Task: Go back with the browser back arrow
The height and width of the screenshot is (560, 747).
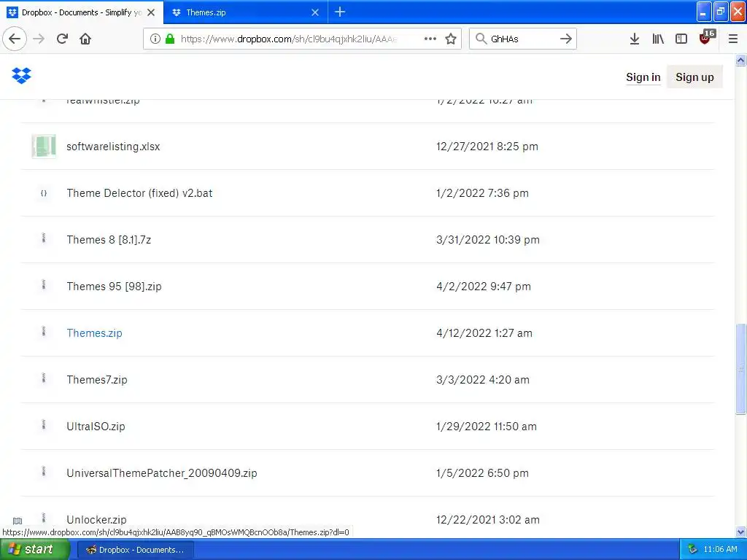Action: pos(15,39)
